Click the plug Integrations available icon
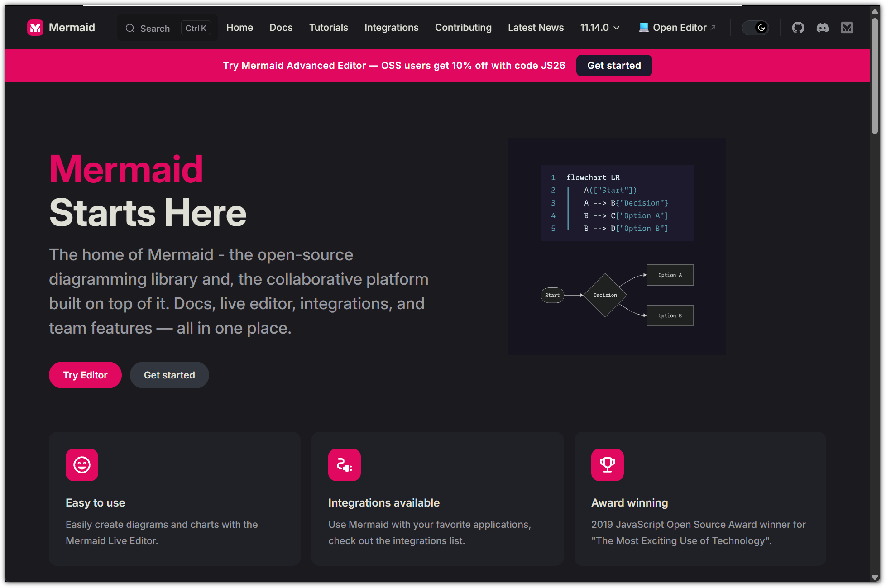 click(345, 465)
